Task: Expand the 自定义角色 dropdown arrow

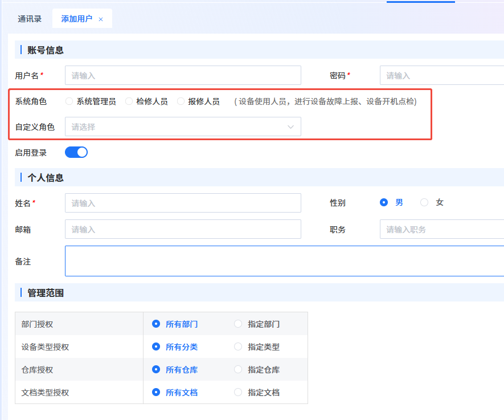Action: 290,127
